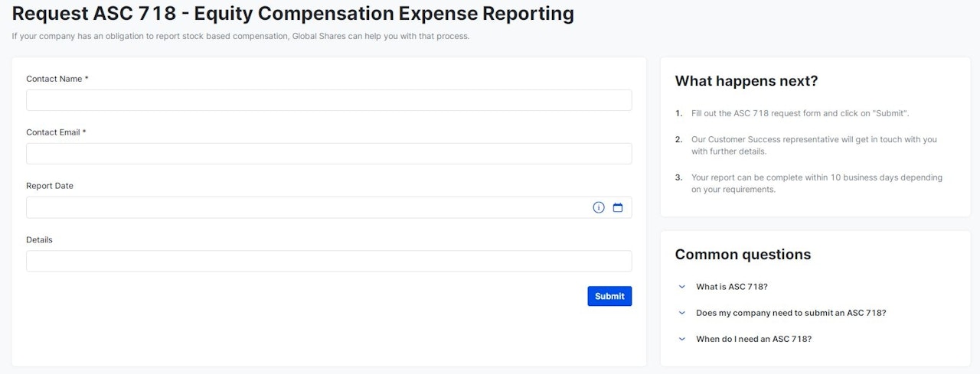Open the "What is ASC 718?" question
Image resolution: width=980 pixels, height=374 pixels.
(731, 287)
